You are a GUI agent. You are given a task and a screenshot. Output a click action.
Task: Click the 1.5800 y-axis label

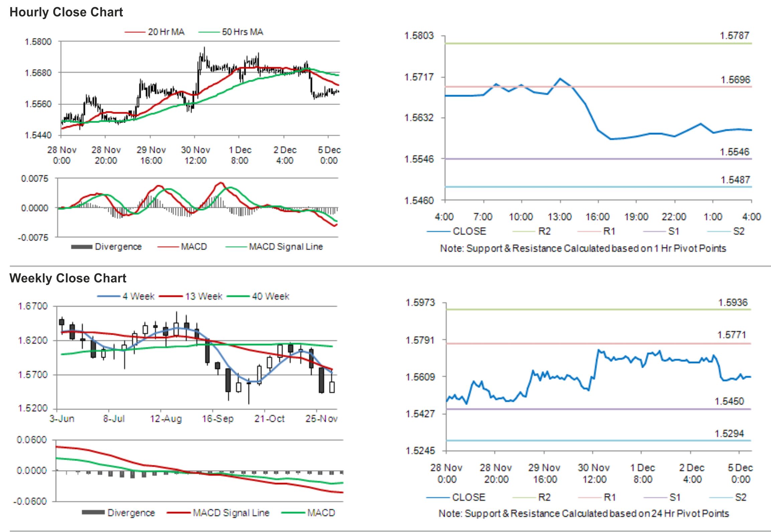pos(38,42)
